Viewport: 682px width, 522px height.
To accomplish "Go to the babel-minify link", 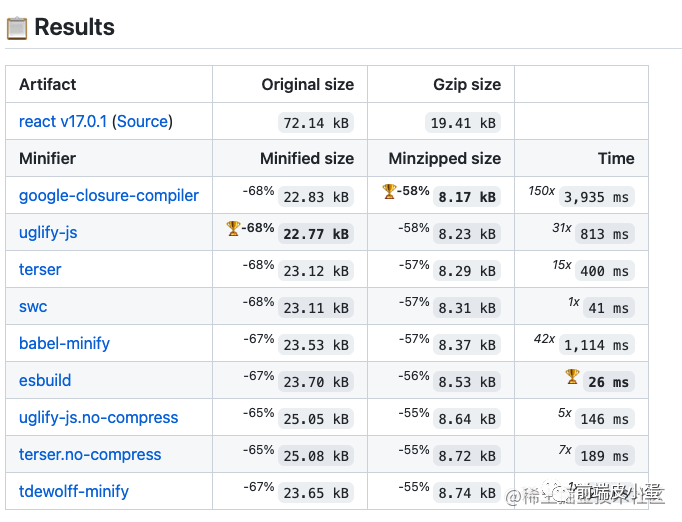I will [64, 343].
